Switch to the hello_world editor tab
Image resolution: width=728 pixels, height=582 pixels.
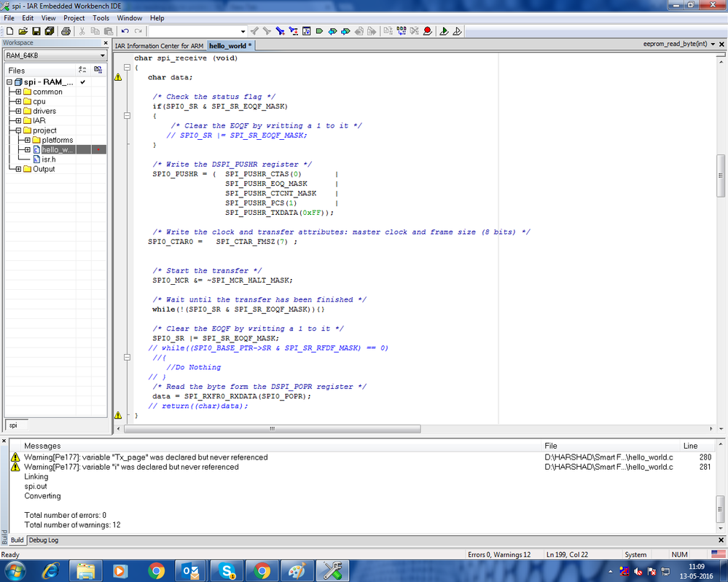[230, 45]
